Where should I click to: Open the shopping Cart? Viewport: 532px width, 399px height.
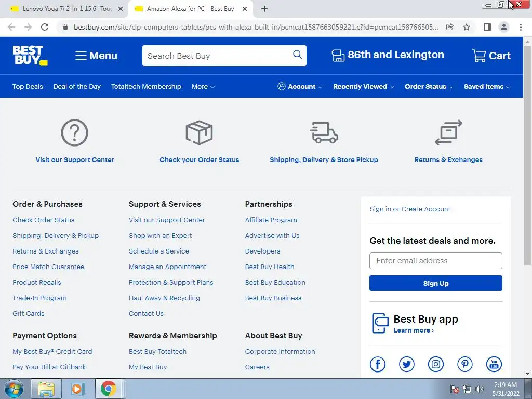click(491, 55)
